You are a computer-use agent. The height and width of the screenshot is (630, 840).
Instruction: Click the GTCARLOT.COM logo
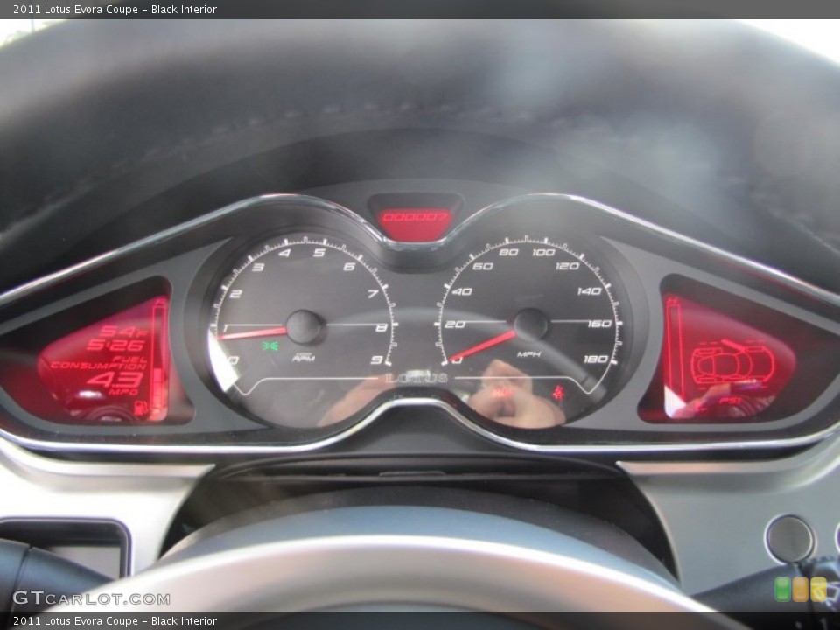[x=91, y=598]
